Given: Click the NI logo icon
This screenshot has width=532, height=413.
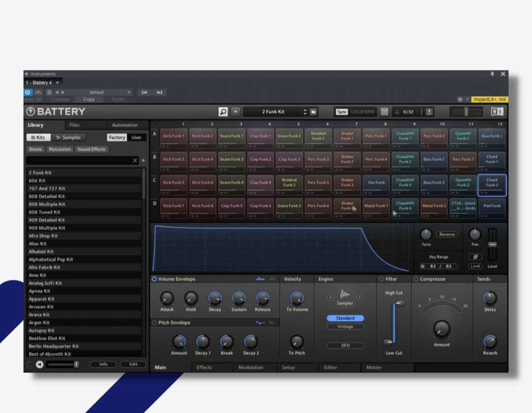Looking at the screenshot, I should click(x=497, y=112).
